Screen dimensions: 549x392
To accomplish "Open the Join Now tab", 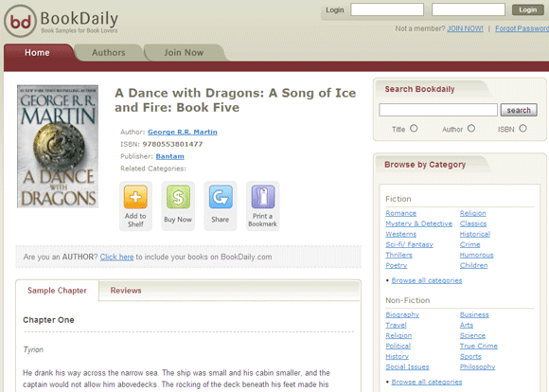I will pos(184,52).
